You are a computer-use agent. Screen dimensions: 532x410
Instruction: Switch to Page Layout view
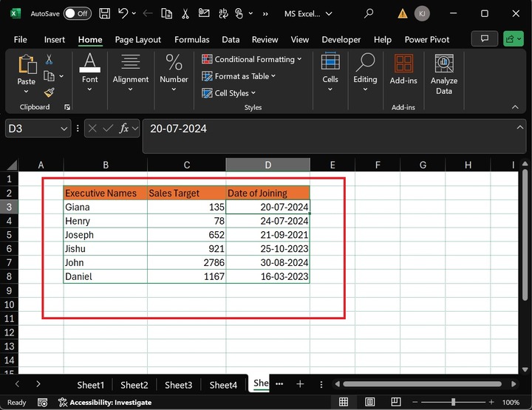click(371, 402)
